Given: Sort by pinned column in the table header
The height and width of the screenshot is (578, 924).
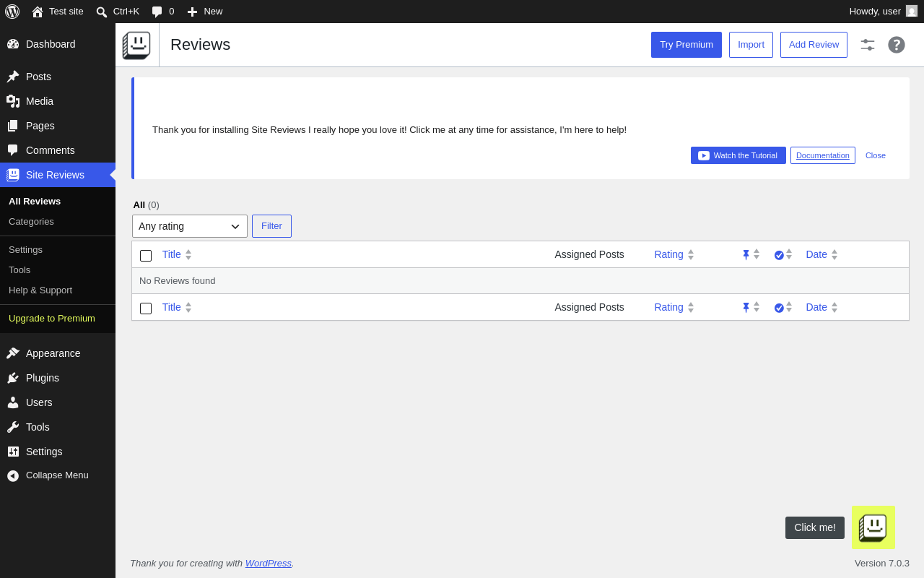Looking at the screenshot, I should (751, 254).
